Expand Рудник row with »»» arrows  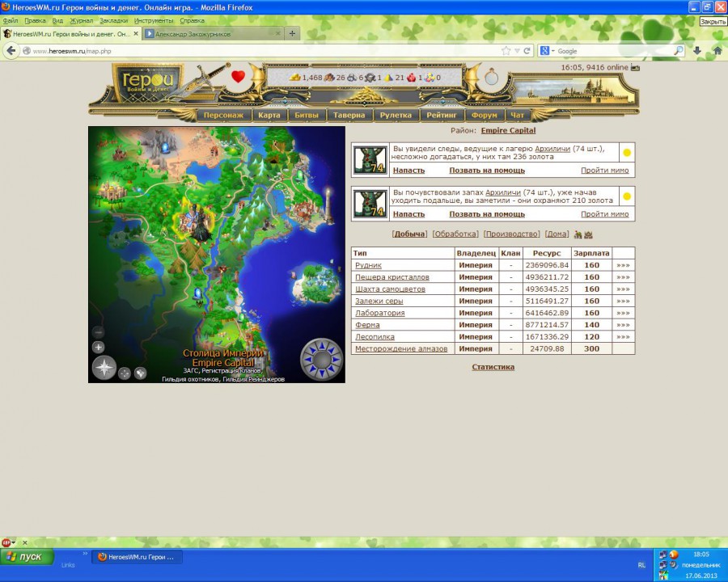click(x=623, y=265)
